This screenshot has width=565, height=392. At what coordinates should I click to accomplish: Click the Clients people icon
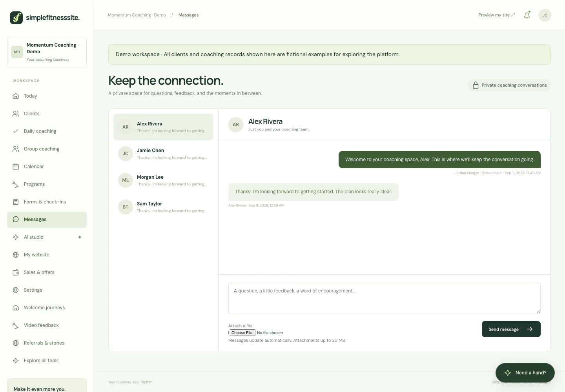[x=16, y=114]
